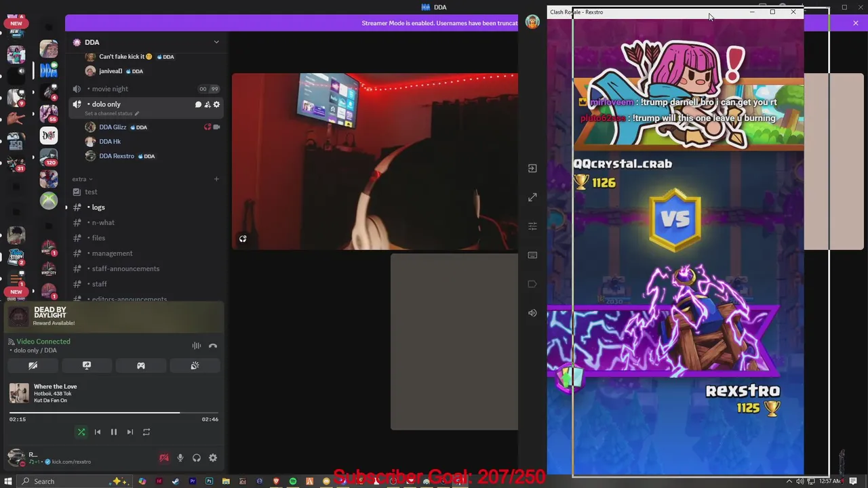This screenshot has width=868, height=488.
Task: Open the Windows Start menu
Action: coord(8,481)
